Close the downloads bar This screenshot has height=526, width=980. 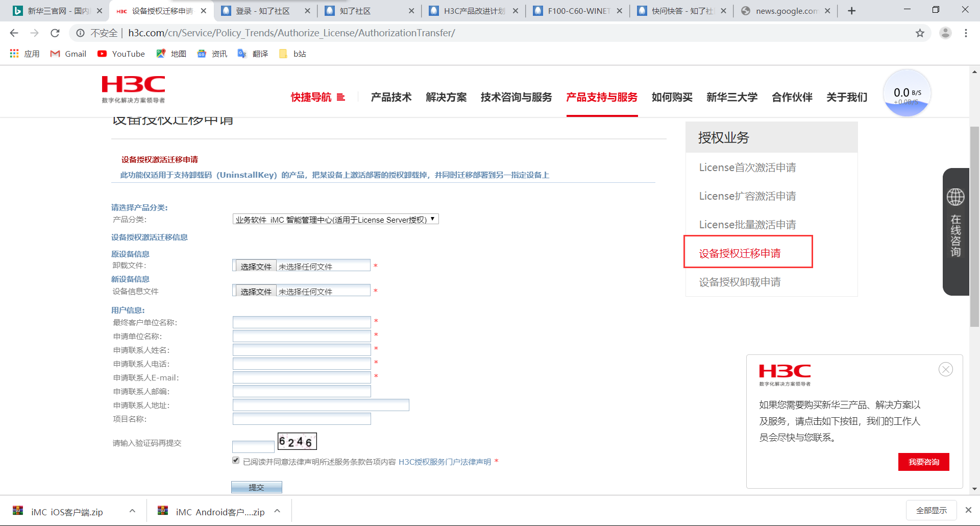coord(968,510)
